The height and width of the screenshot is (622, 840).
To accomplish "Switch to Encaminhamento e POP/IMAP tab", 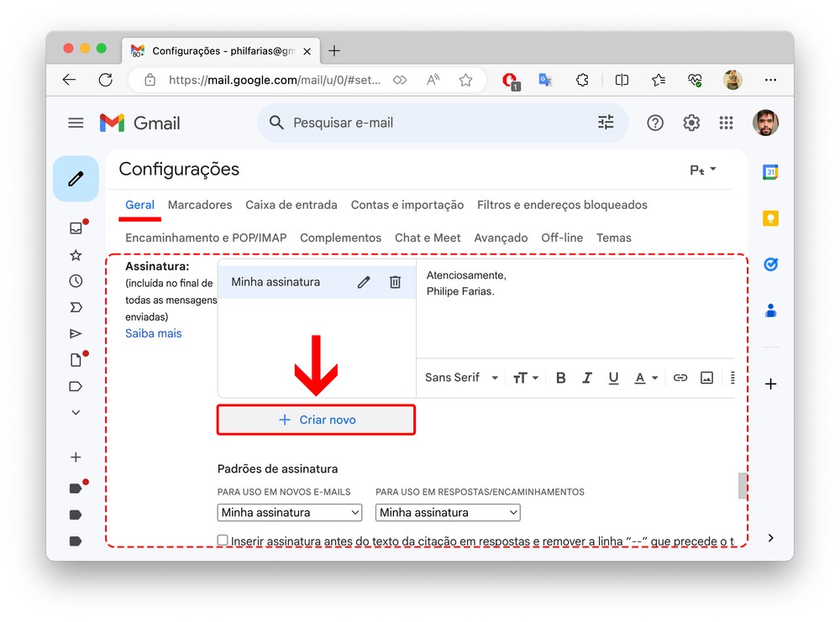I will pyautogui.click(x=206, y=238).
